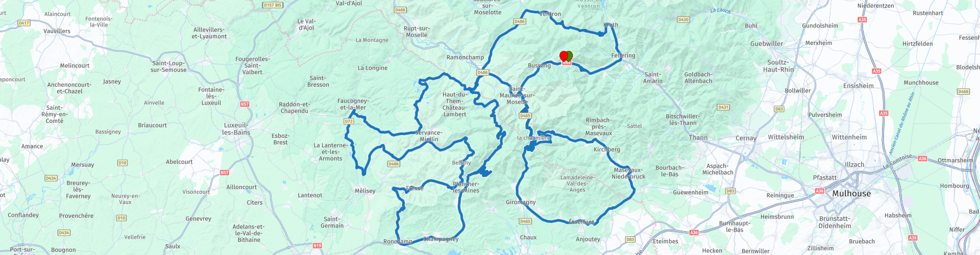
Task: Click the Thann town label
Action: (698, 138)
